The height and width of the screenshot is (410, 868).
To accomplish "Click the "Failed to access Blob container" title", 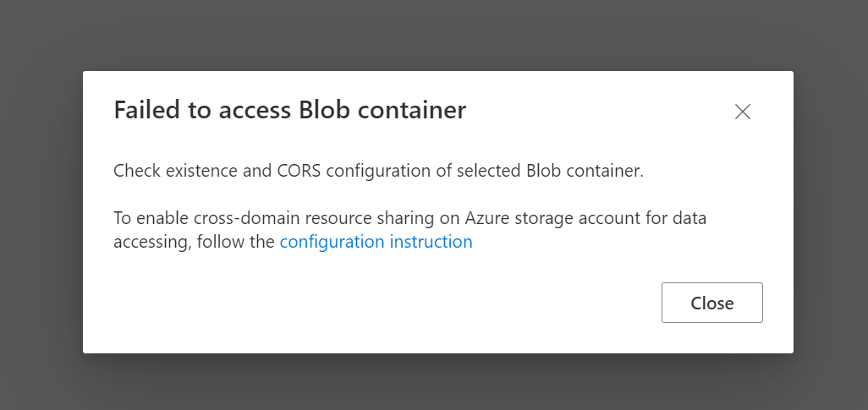I will point(289,110).
